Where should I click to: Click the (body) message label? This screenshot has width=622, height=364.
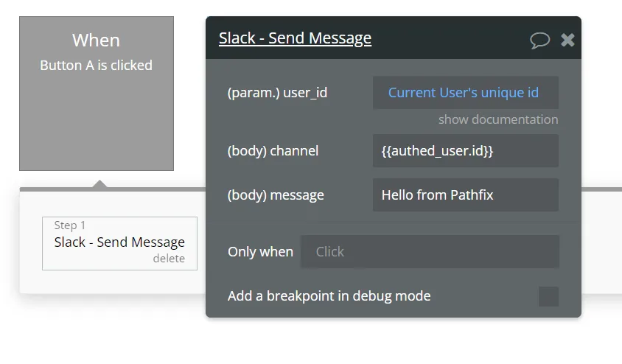coord(276,195)
